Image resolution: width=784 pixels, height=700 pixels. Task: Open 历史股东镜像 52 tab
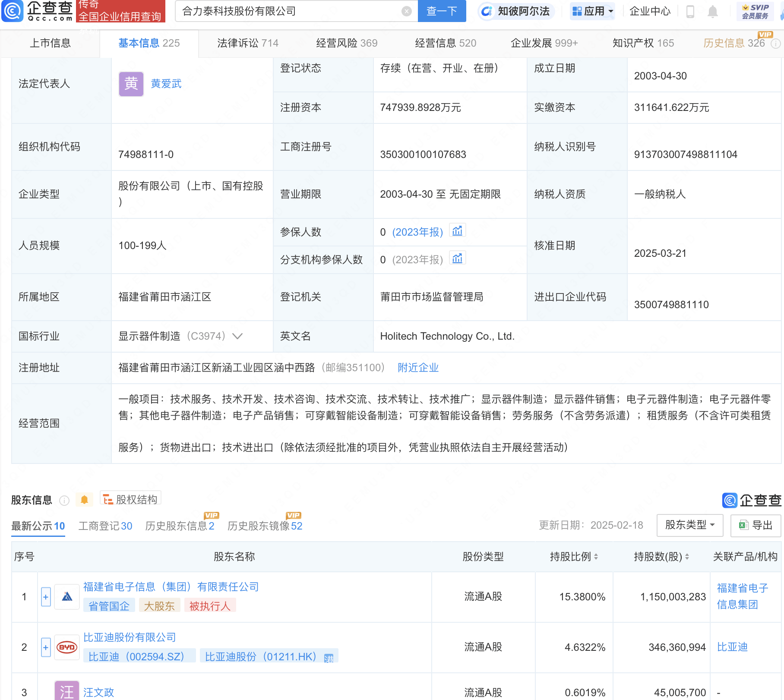click(x=265, y=526)
